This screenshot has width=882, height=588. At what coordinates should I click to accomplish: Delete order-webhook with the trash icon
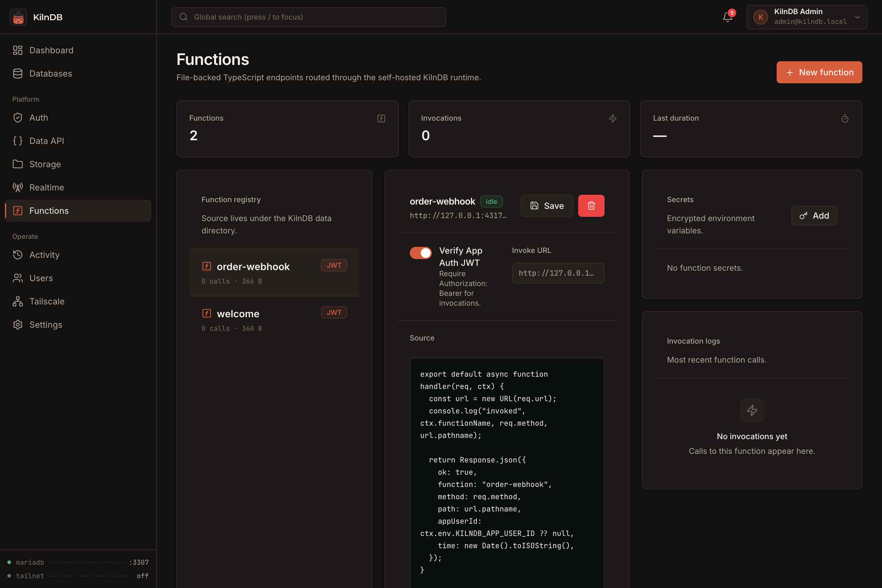click(591, 205)
